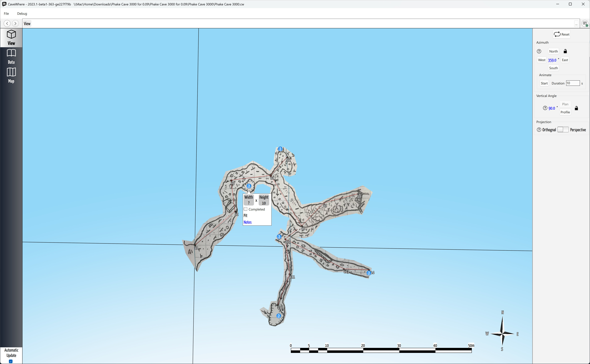Switch to Profile view
590x364 pixels.
(x=565, y=112)
